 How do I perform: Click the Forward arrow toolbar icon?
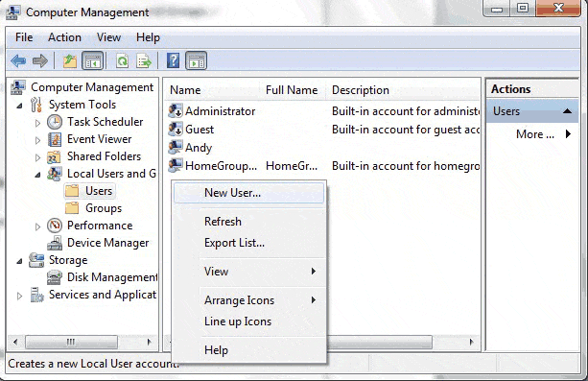[x=40, y=60]
